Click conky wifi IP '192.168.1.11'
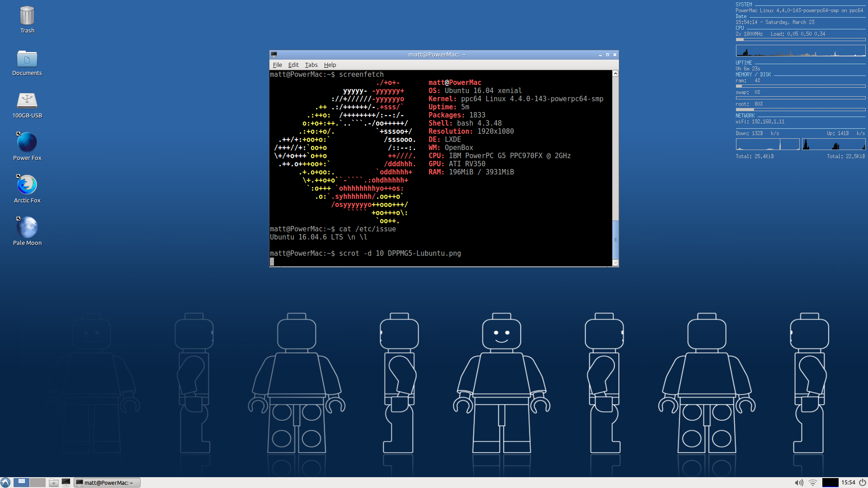Viewport: 868px width, 488px height. point(768,122)
